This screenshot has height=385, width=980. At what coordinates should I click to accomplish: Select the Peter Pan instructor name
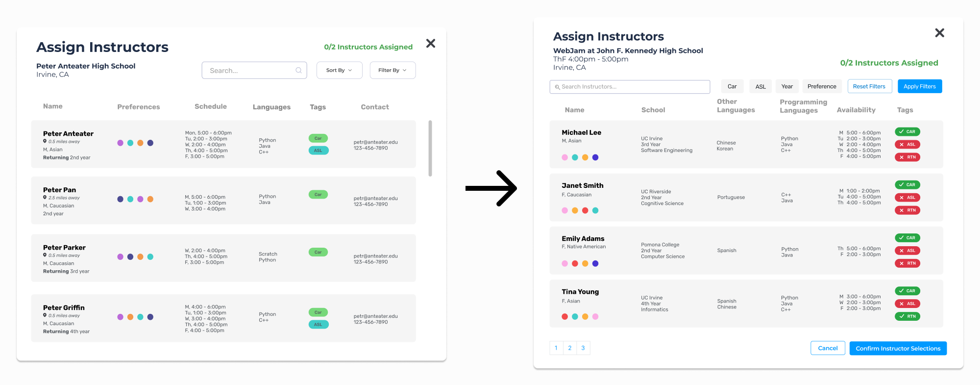tap(59, 190)
